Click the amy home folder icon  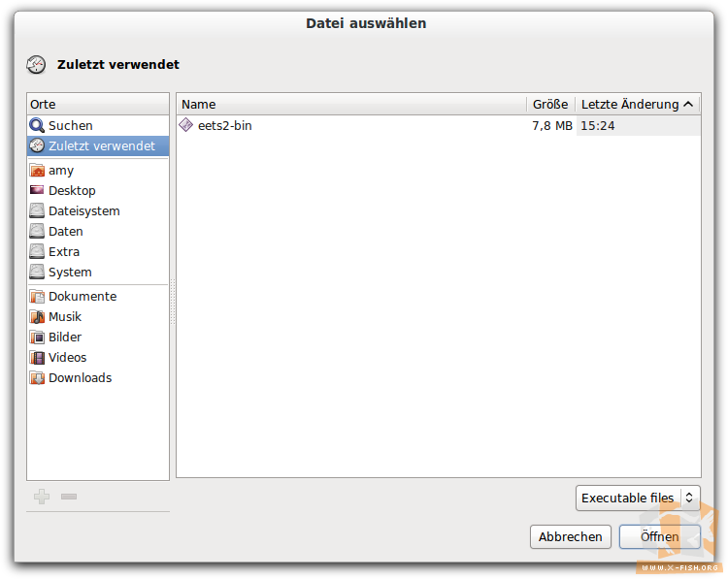pyautogui.click(x=37, y=171)
